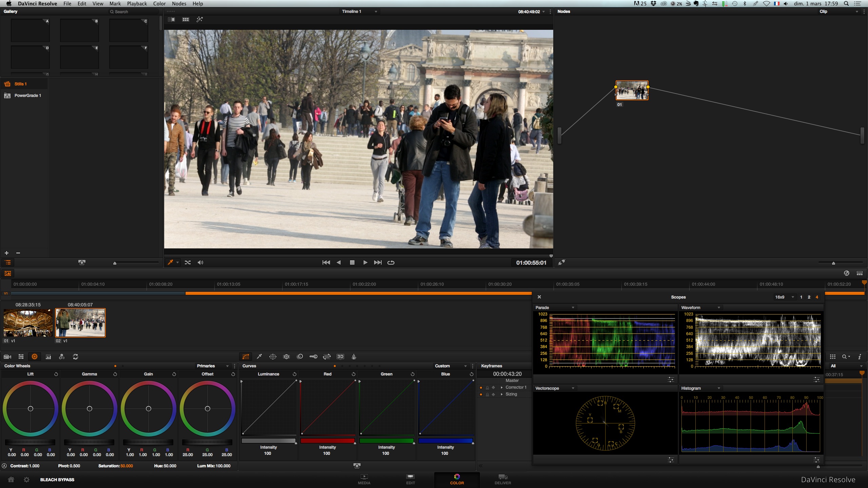This screenshot has width=868, height=488.
Task: Click the COLOR tab at bottom
Action: pyautogui.click(x=456, y=479)
